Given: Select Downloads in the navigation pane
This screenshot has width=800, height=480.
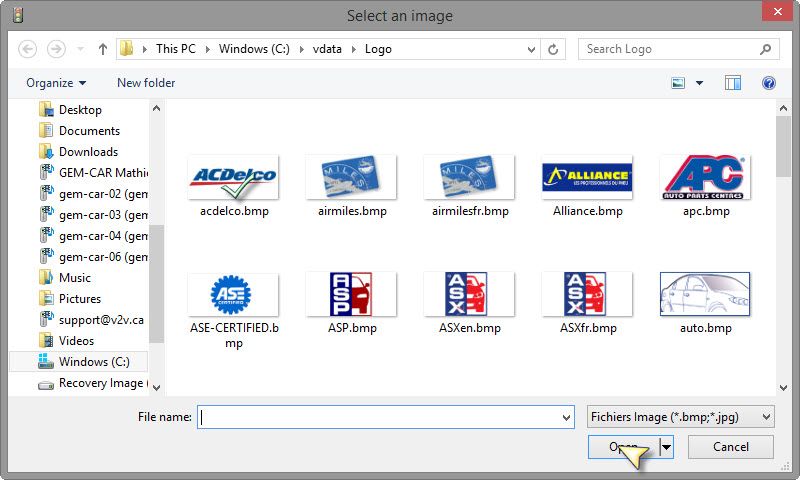Looking at the screenshot, I should (79, 151).
